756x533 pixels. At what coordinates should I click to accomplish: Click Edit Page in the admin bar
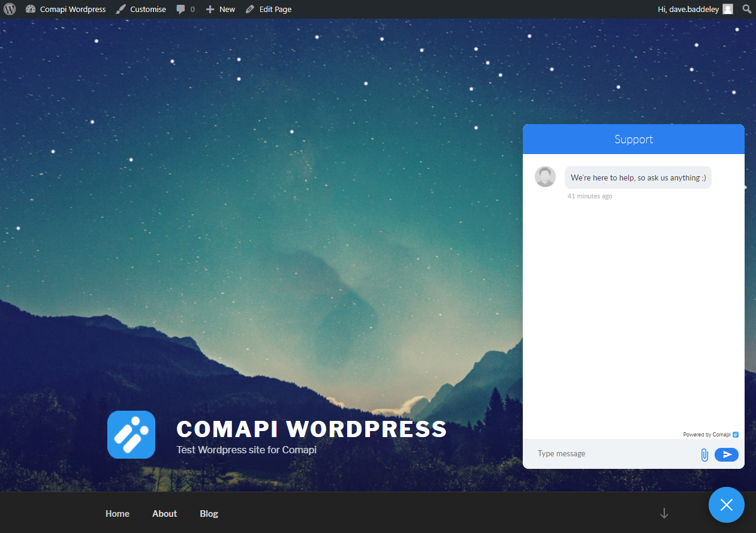click(269, 9)
